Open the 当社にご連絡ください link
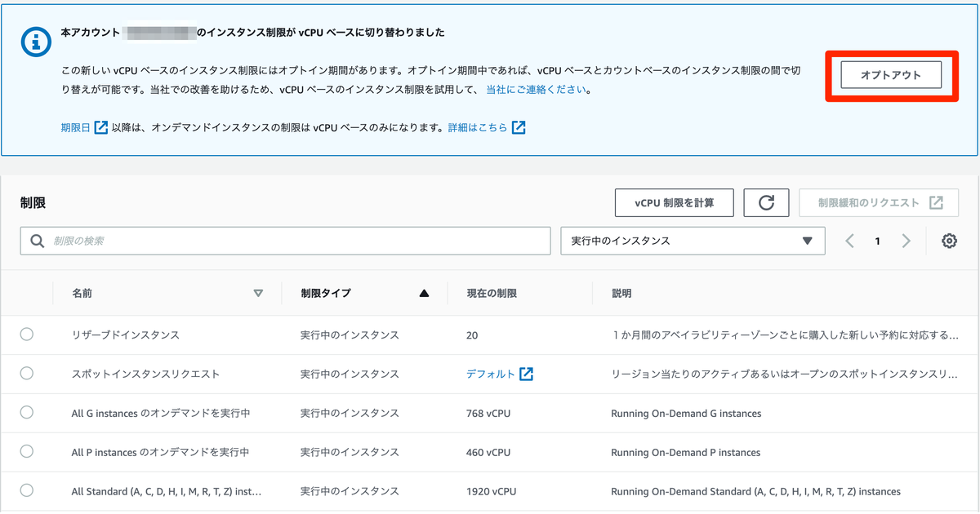The image size is (980, 514). 536,90
